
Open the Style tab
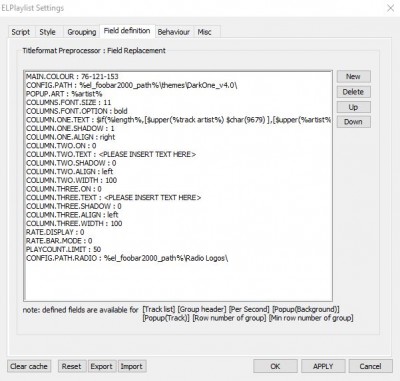point(48,32)
